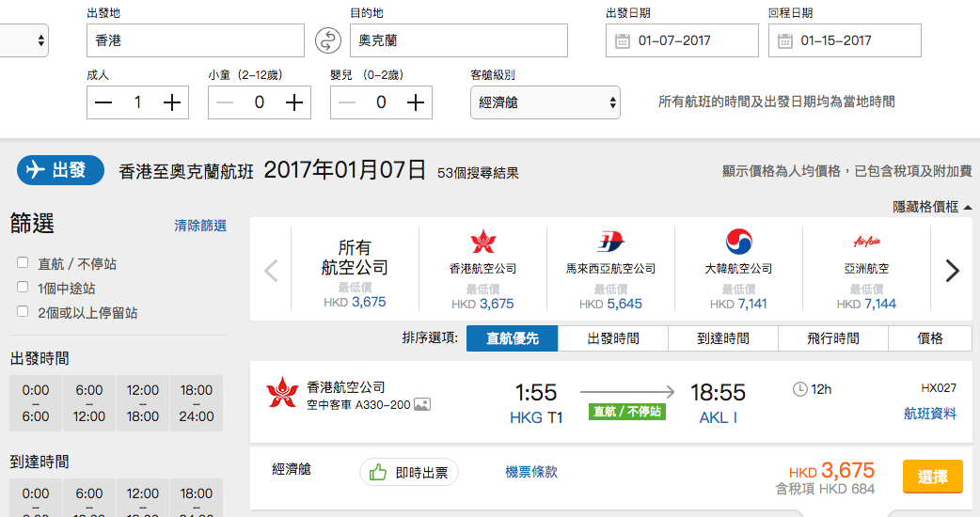Decrease the infant (0-2) passenger count
Viewport: 980px width, 517px height.
(x=347, y=102)
